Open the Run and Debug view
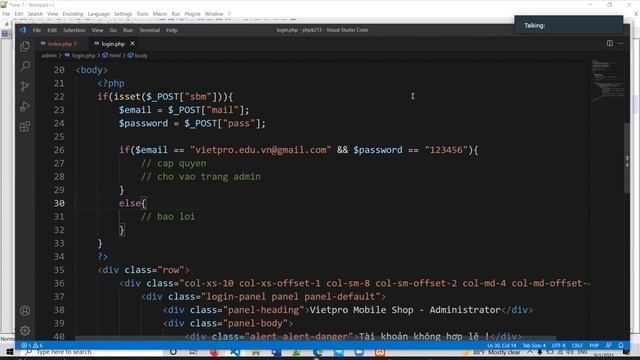The height and width of the screenshot is (360, 640). pyautogui.click(x=25, y=106)
